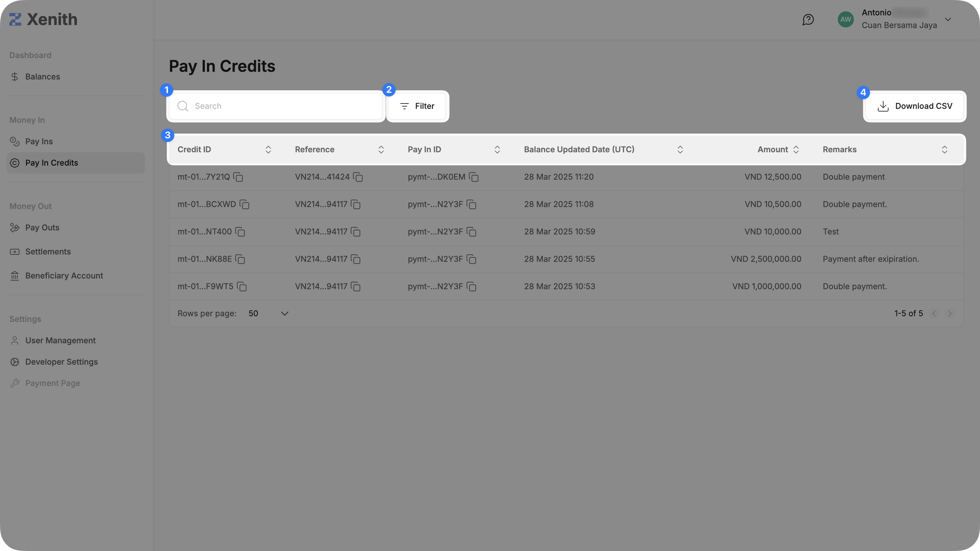Open Settlements in sidebar

click(x=48, y=252)
